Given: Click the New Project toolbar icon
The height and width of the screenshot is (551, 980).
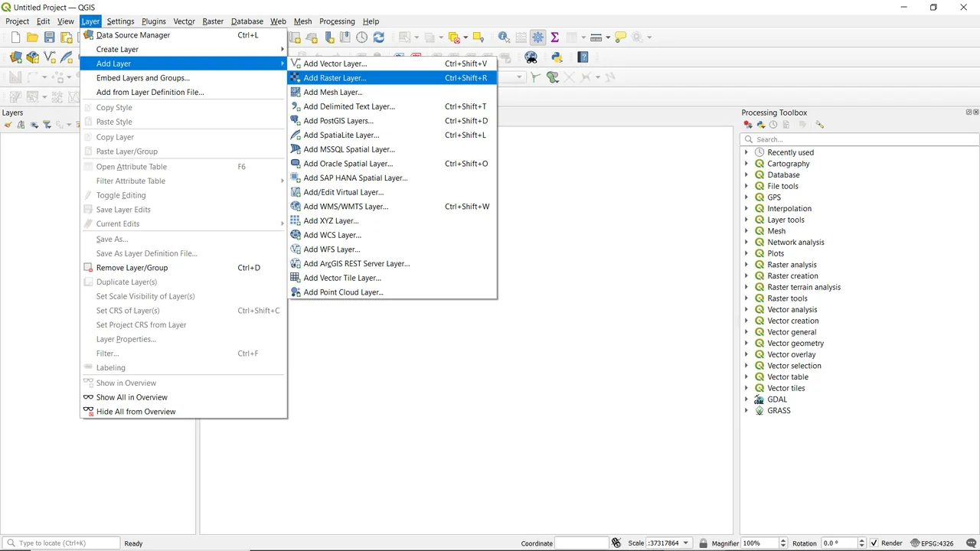Looking at the screenshot, I should 15,37.
